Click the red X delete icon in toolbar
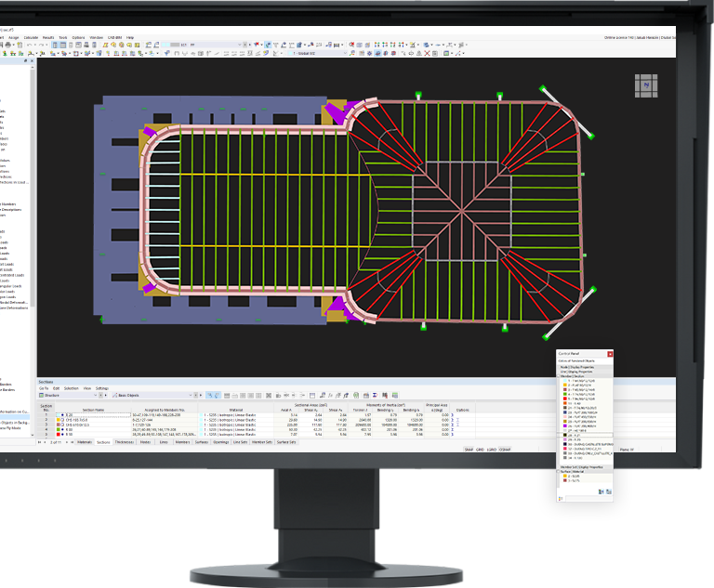The image size is (714, 588). (427, 53)
